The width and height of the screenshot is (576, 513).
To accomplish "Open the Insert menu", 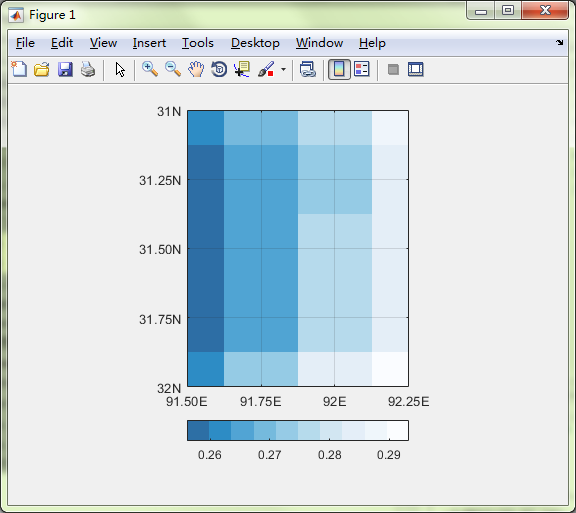I will point(149,43).
